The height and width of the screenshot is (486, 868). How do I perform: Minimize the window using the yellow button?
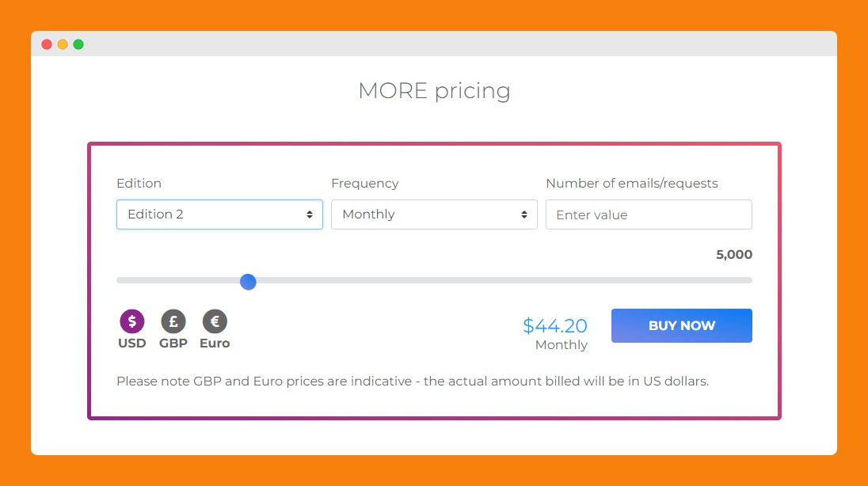(63, 44)
